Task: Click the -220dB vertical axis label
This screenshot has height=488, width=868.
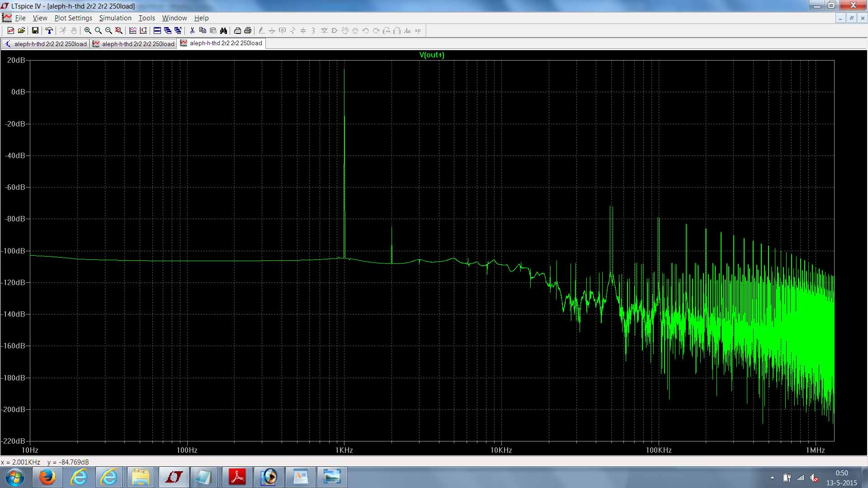Action: [x=14, y=441]
